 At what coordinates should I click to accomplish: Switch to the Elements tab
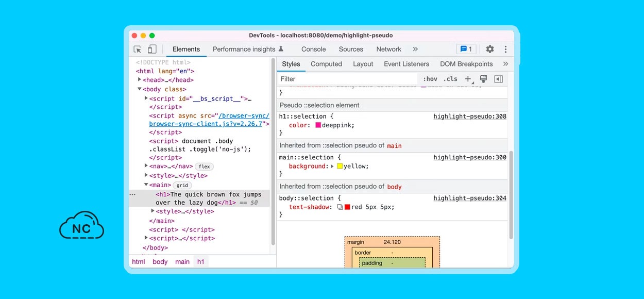(x=186, y=49)
